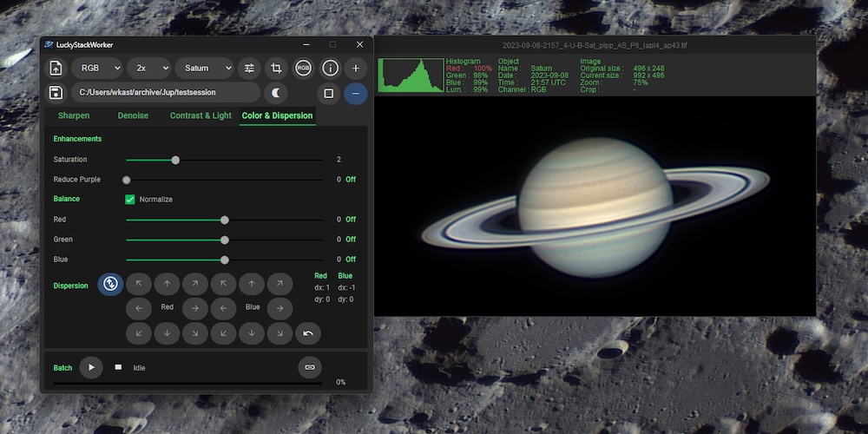The height and width of the screenshot is (434, 868).
Task: Click the Saturation slider handle
Action: [175, 160]
